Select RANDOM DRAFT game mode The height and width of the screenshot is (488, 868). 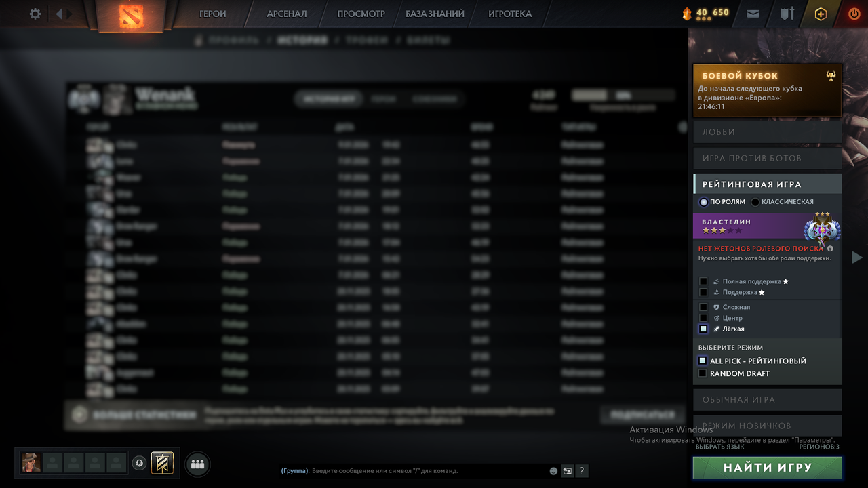(702, 373)
